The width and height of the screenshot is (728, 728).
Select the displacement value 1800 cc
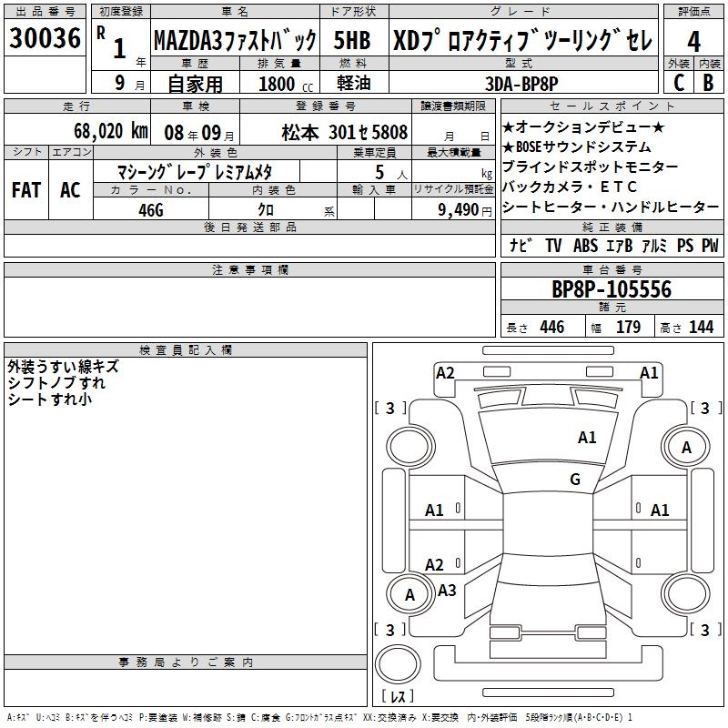pyautogui.click(x=286, y=85)
